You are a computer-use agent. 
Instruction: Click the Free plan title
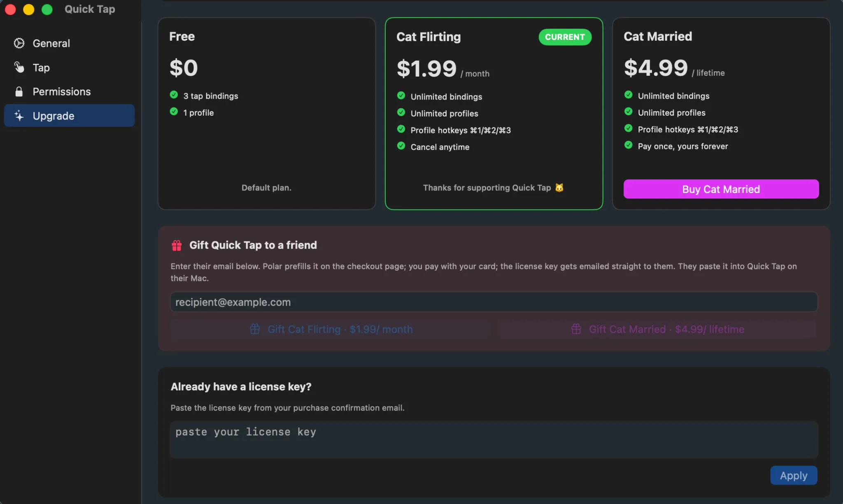(x=182, y=36)
